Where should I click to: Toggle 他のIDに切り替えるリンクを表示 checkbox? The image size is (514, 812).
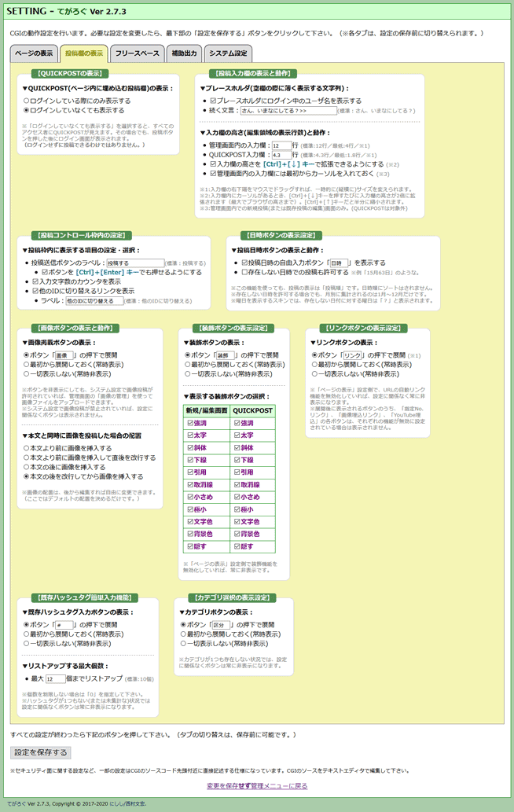35,291
